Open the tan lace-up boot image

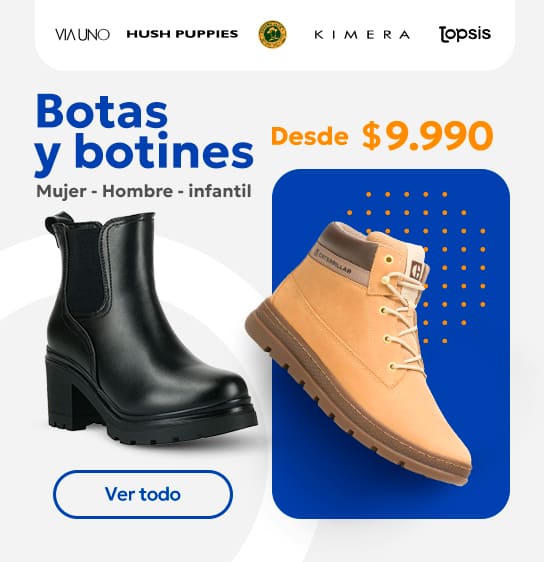(x=358, y=353)
